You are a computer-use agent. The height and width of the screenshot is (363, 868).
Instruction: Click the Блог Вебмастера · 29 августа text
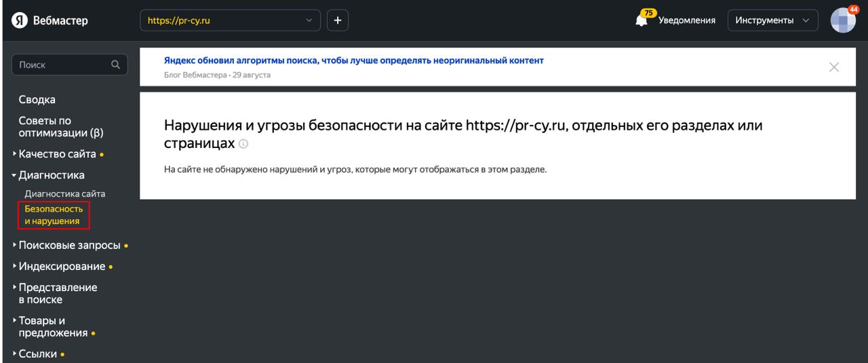(x=218, y=75)
